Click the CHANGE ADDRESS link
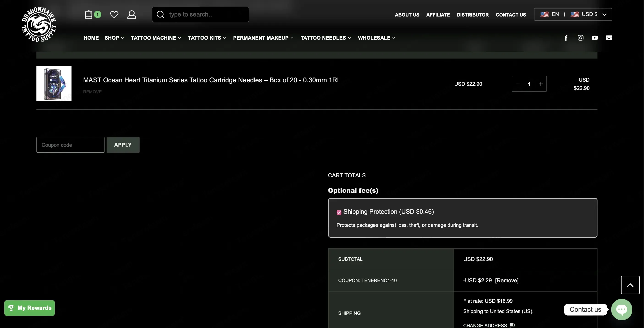Viewport: 644px width, 328px height. pyautogui.click(x=485, y=325)
